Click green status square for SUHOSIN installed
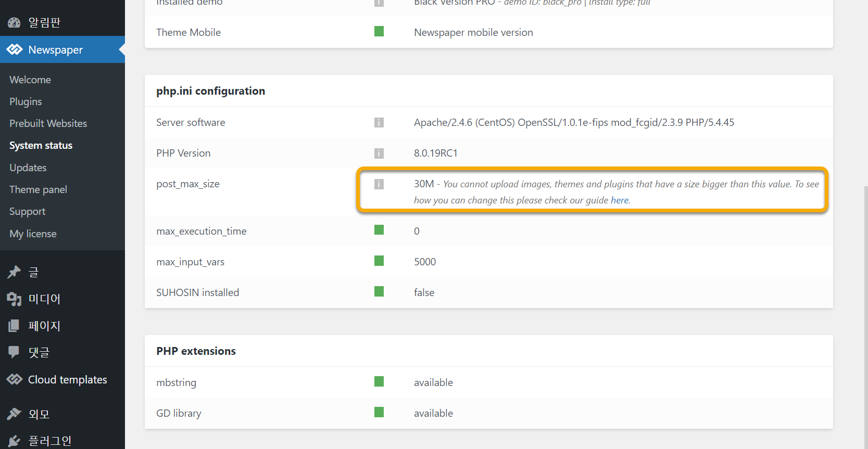868x449 pixels. (x=379, y=291)
